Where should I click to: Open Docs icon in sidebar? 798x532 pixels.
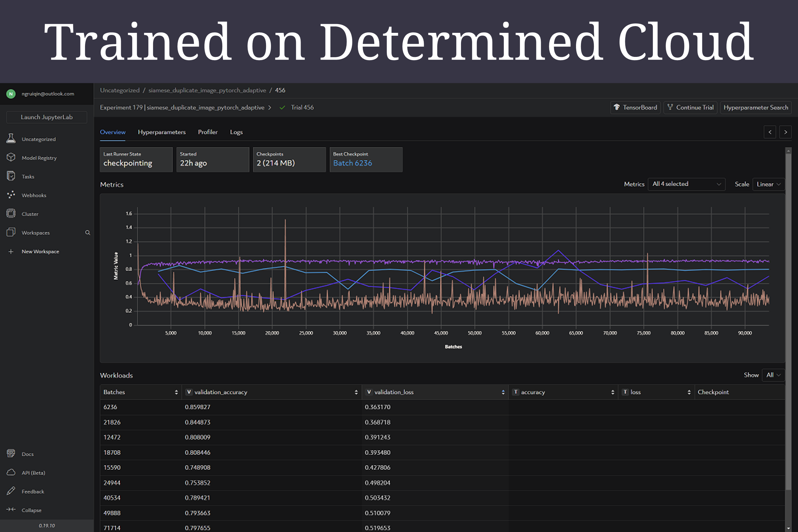(x=11, y=454)
